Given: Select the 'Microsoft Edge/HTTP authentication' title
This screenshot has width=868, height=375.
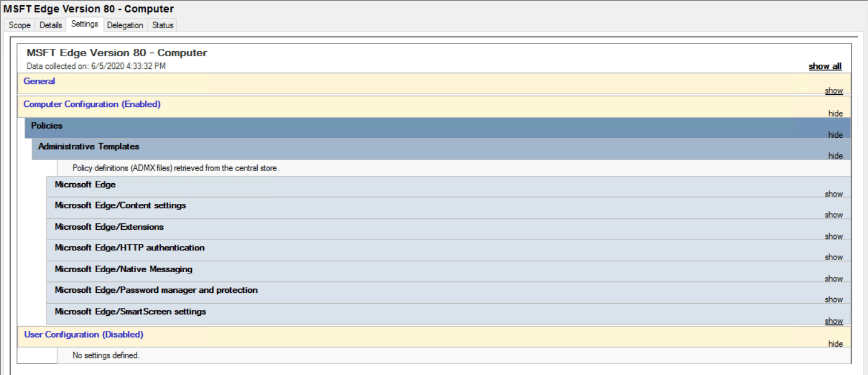Looking at the screenshot, I should 130,248.
